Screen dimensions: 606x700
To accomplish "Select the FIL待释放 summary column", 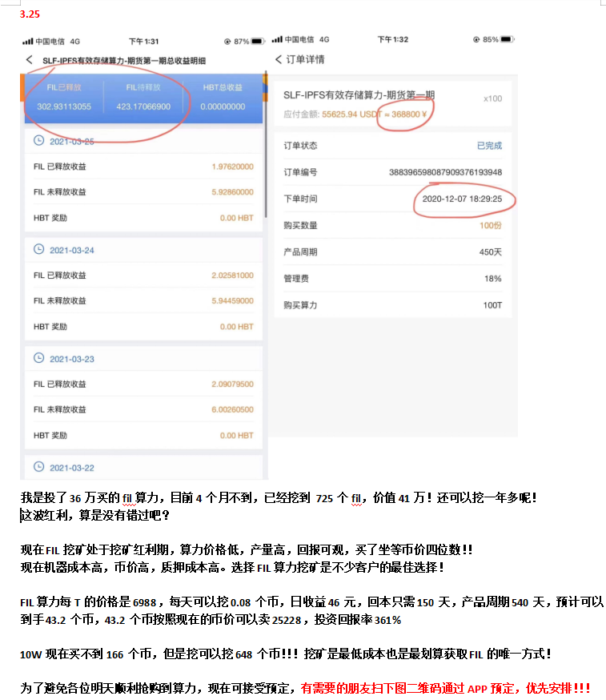I will point(143,98).
